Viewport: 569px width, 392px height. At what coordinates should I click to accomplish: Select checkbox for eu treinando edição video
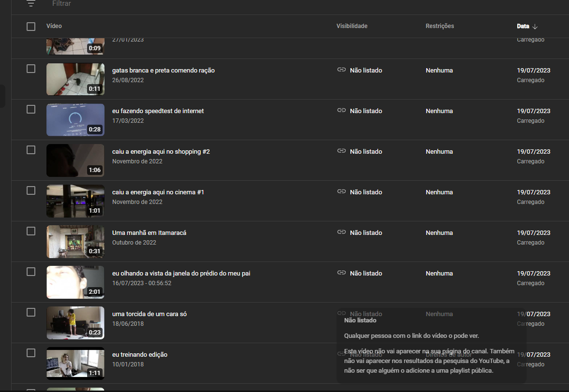(x=31, y=353)
